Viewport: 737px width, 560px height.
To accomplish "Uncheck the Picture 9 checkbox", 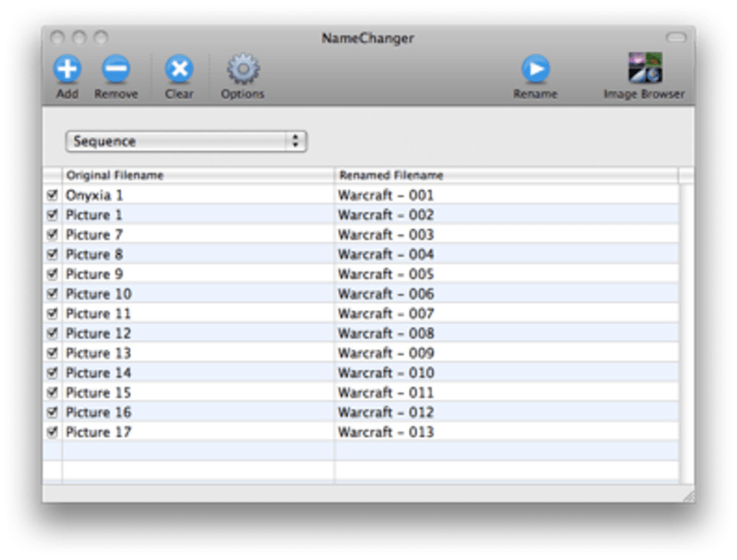I will 52,274.
